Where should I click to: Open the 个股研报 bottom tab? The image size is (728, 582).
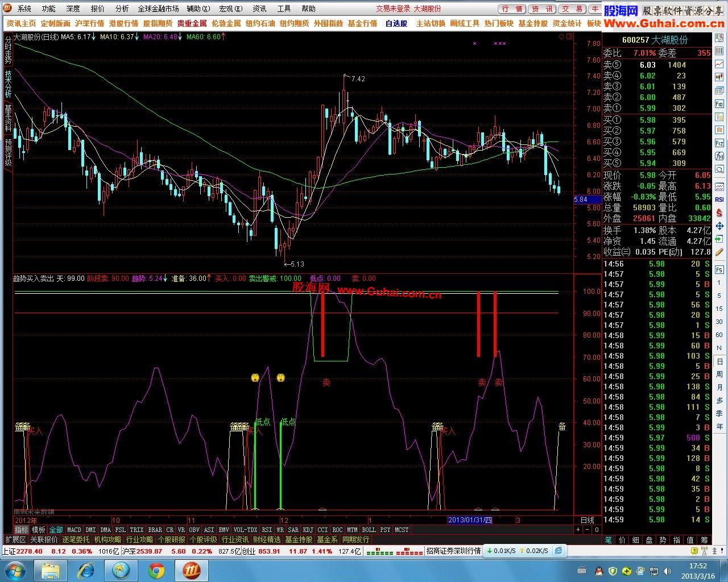pos(172,539)
